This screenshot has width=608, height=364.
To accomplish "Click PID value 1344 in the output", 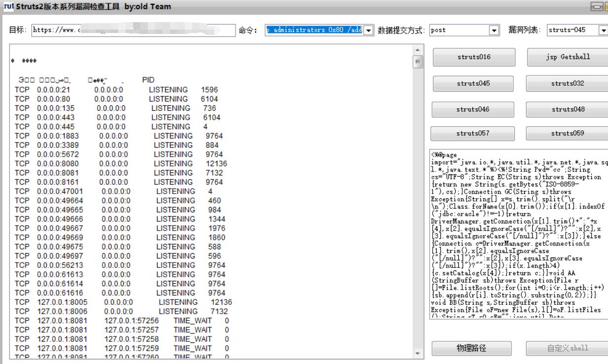I will (217, 219).
